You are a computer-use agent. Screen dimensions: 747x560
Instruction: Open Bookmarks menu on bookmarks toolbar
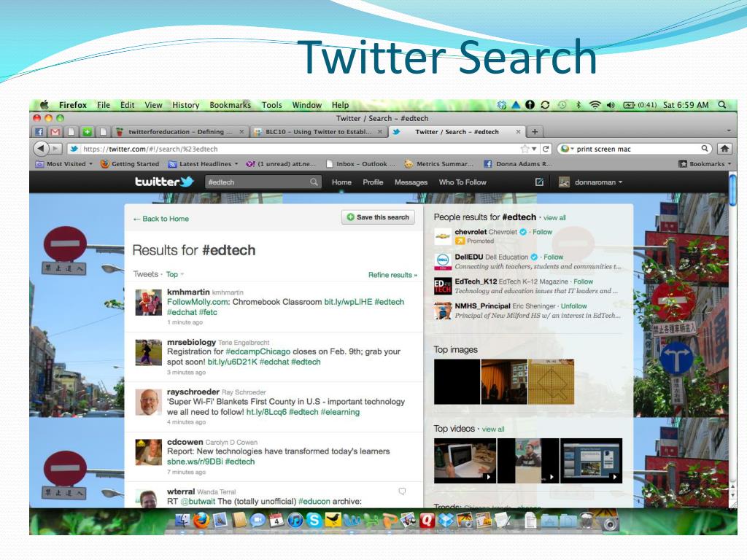pos(705,164)
